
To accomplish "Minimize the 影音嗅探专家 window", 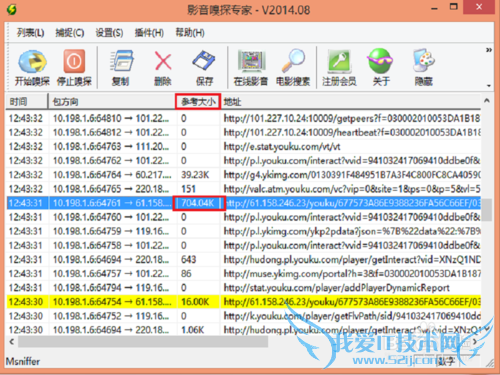I will [434, 7].
